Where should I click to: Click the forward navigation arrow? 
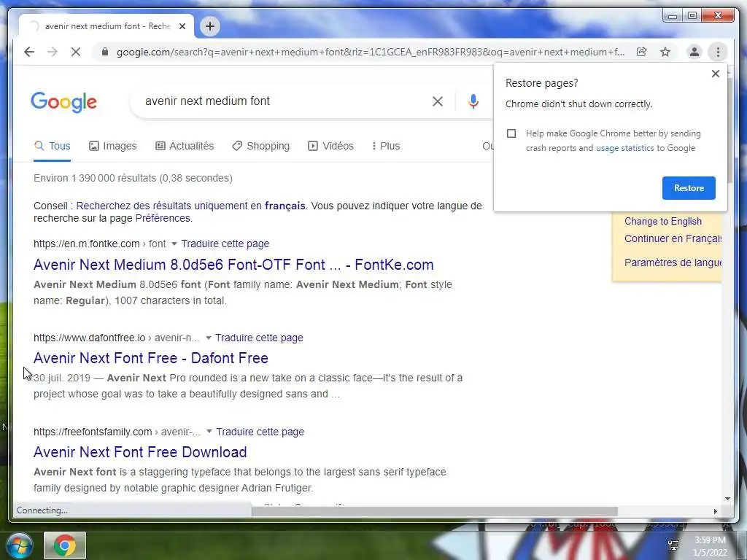coord(53,52)
